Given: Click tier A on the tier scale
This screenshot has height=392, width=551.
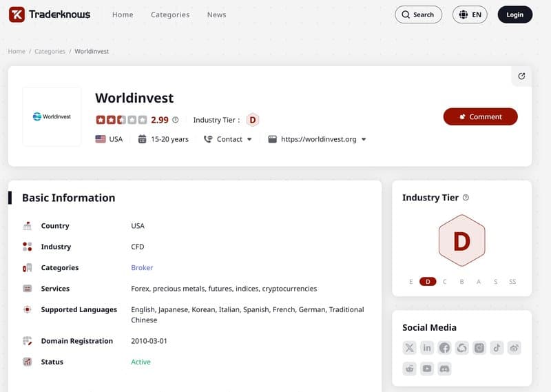Looking at the screenshot, I should pos(479,282).
